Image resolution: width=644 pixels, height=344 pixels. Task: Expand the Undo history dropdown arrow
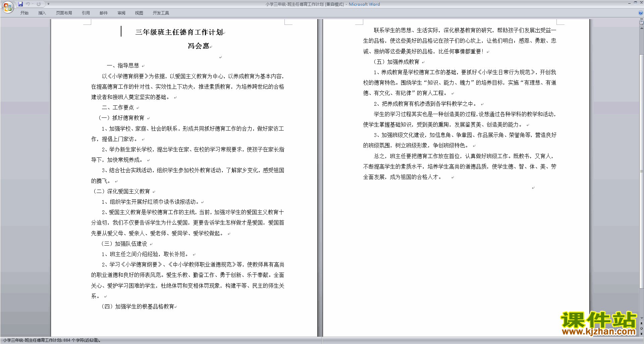[x=33, y=4]
